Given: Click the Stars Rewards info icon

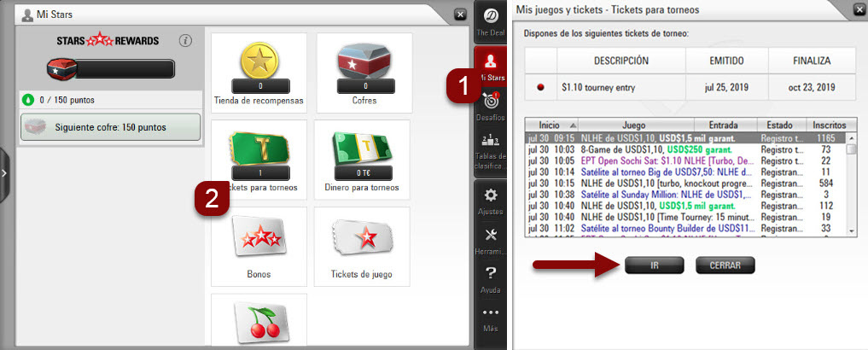Looking at the screenshot, I should 185,40.
